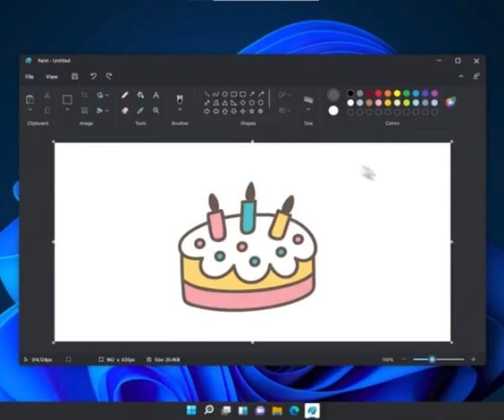The height and width of the screenshot is (420, 504).
Task: Pick the Right arrow shape
Action: (x=207, y=112)
